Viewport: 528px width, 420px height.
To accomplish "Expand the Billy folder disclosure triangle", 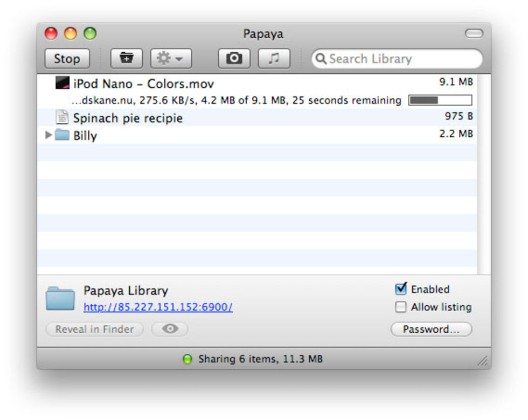I will 48,135.
